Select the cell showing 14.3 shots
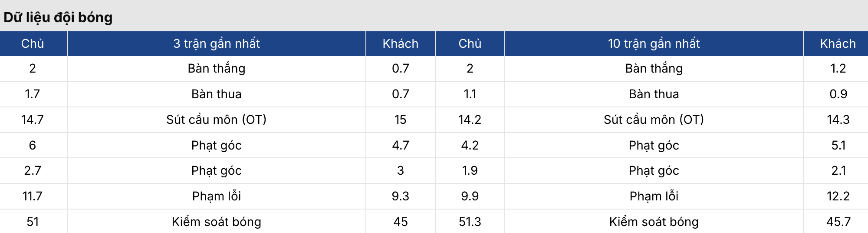 coord(838,120)
